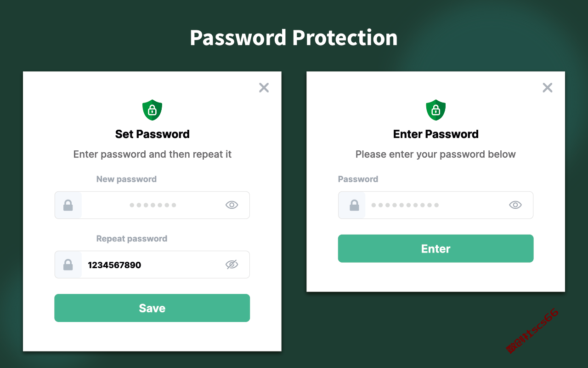Click the Save button
This screenshot has height=368, width=588.
(152, 308)
